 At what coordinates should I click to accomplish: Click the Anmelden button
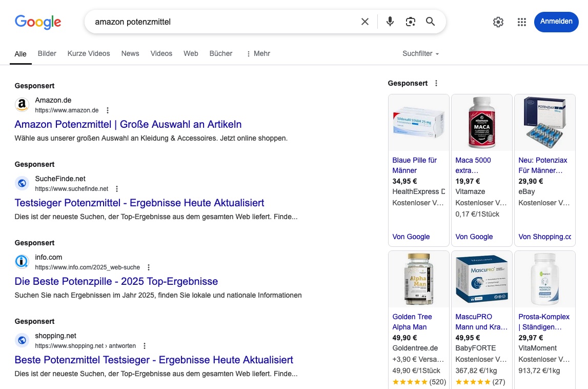pos(556,22)
